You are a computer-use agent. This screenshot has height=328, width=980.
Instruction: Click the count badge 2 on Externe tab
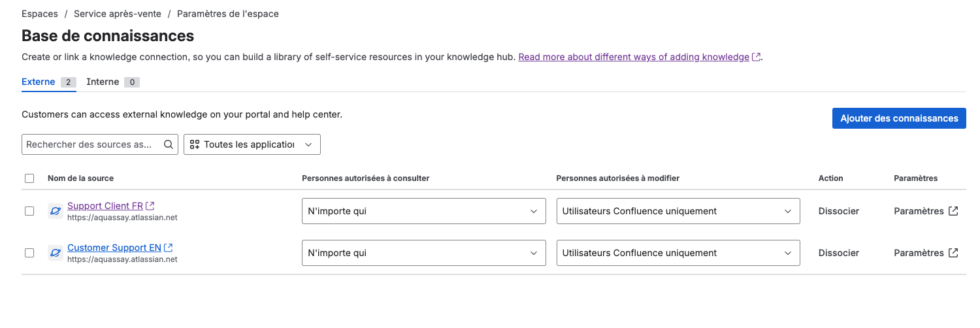coord(68,82)
